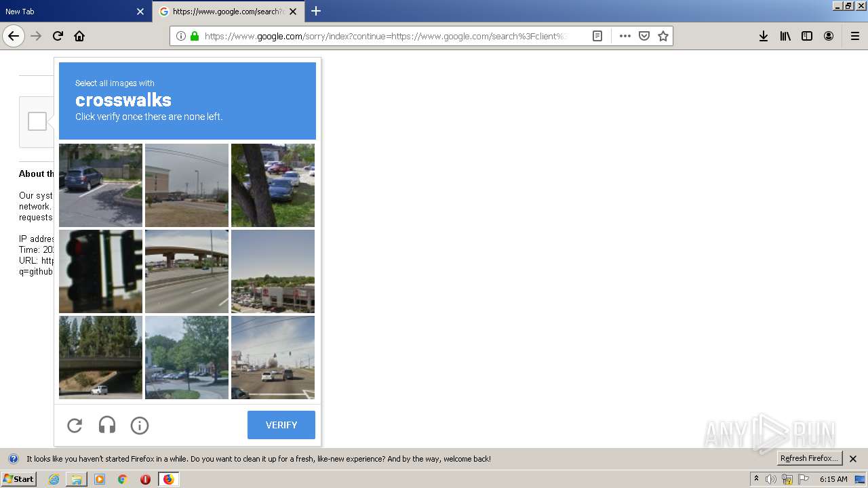Open Firefox Account menu

tap(829, 36)
